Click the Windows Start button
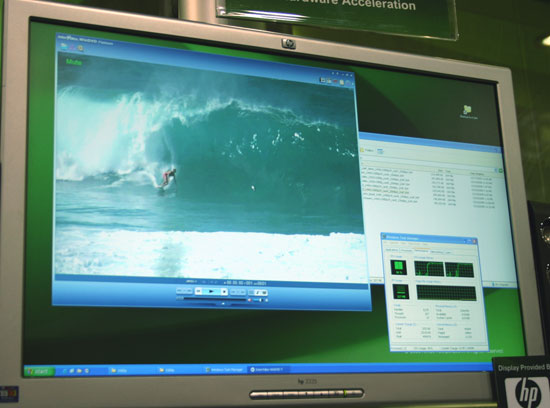 [x=39, y=371]
